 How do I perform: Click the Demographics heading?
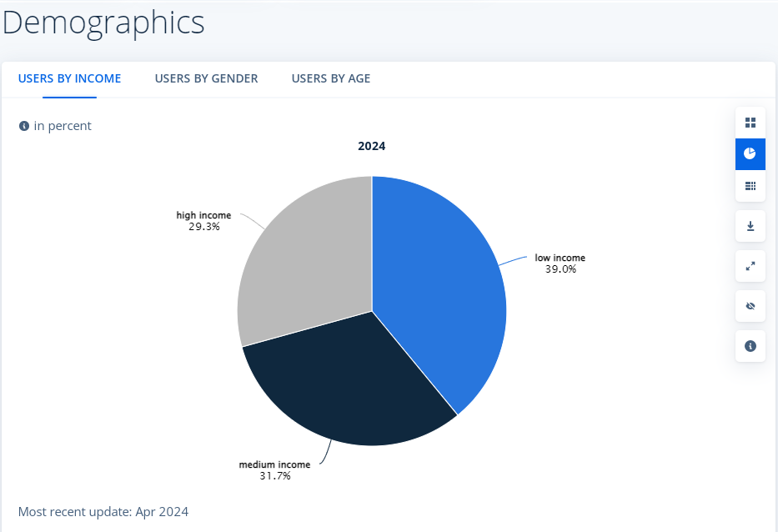[x=103, y=23]
